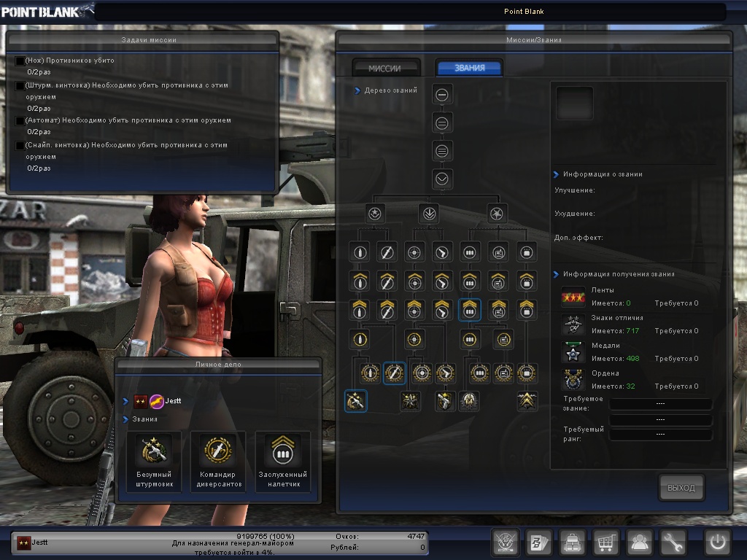Select the winged triple-chevron badge rank
The height and width of the screenshot is (560, 747).
coord(527,402)
